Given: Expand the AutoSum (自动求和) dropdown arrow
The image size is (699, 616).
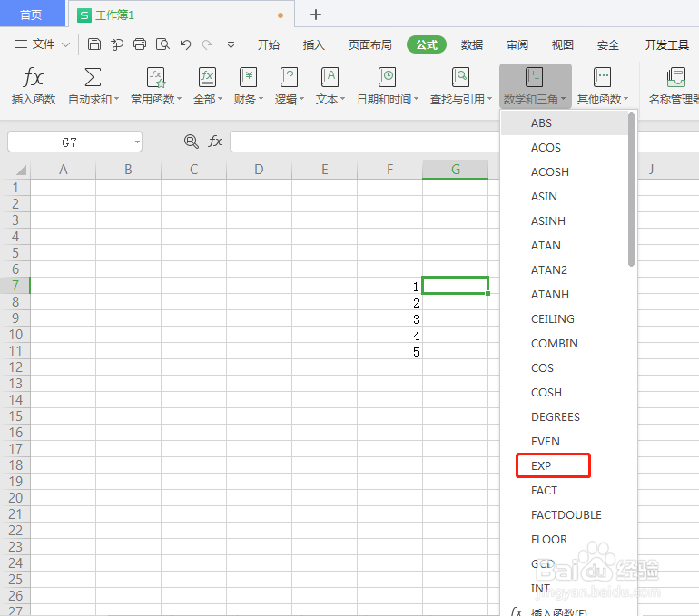Looking at the screenshot, I should pyautogui.click(x=116, y=99).
